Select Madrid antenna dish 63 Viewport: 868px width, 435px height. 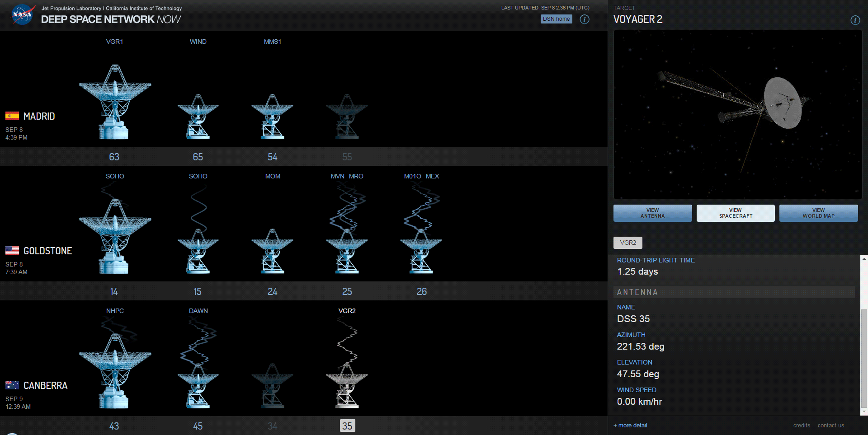tap(115, 101)
